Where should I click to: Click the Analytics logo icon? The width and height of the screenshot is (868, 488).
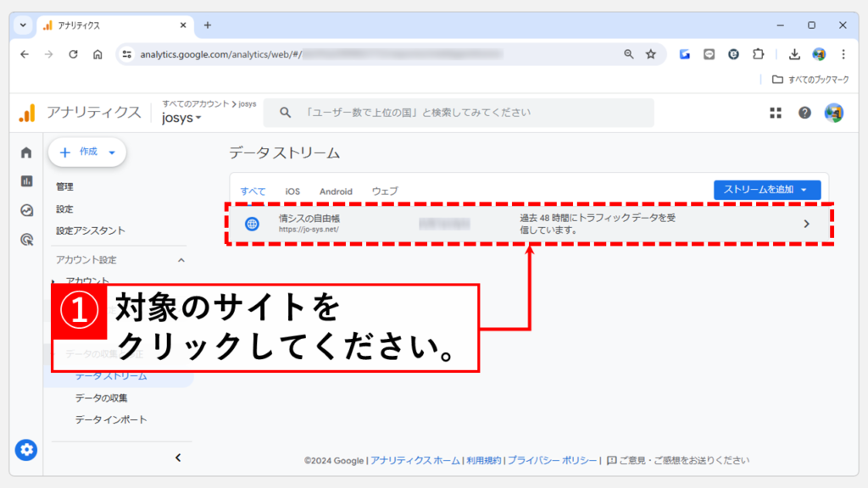point(26,113)
